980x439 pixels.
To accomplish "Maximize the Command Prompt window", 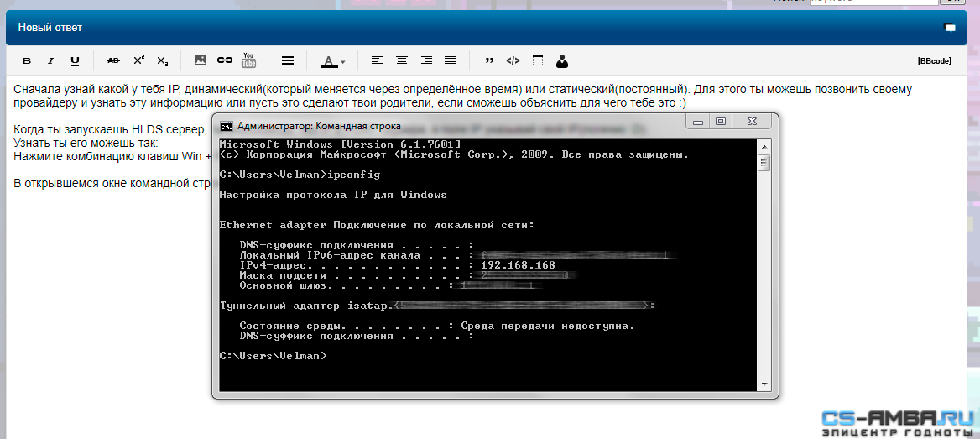I will click(x=721, y=122).
